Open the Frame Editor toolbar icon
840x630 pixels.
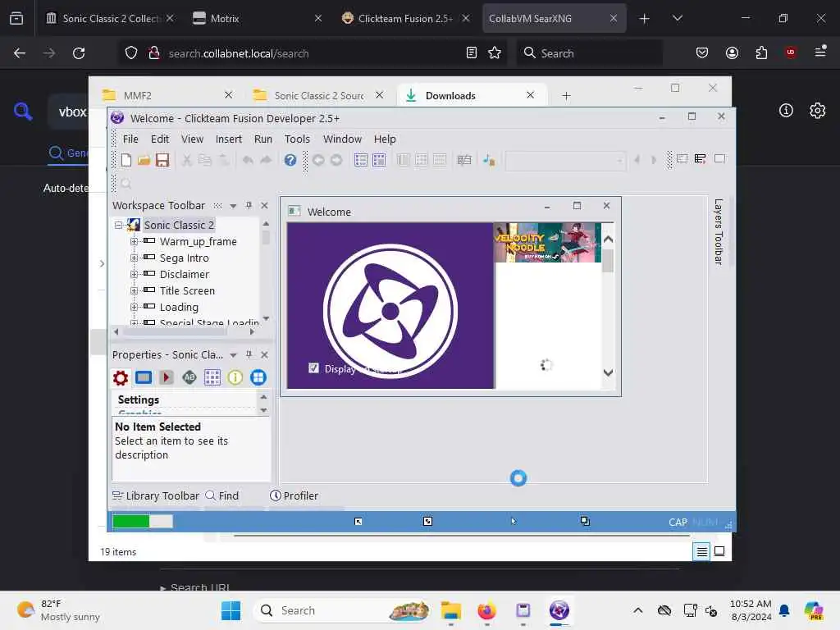tap(379, 160)
